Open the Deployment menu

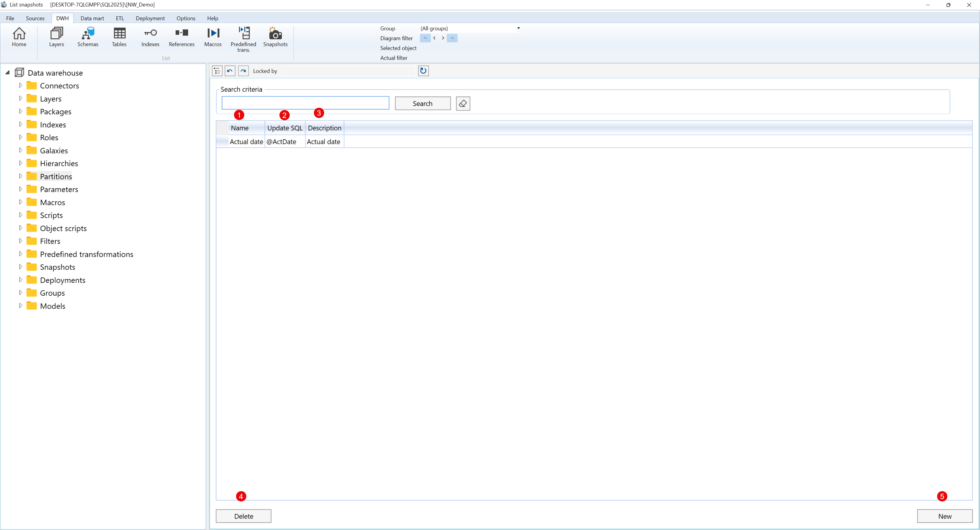coord(150,18)
